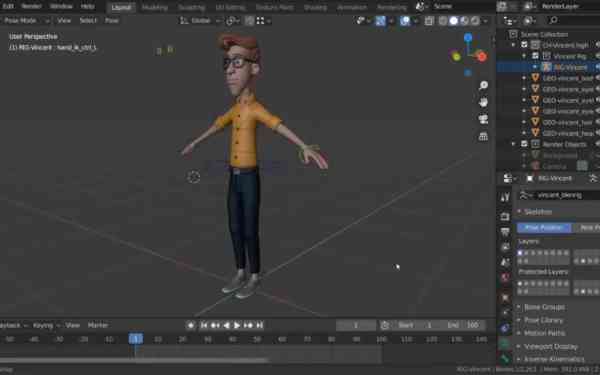The image size is (600, 375).
Task: Switch to the Rendering workspace tab
Action: tap(391, 7)
